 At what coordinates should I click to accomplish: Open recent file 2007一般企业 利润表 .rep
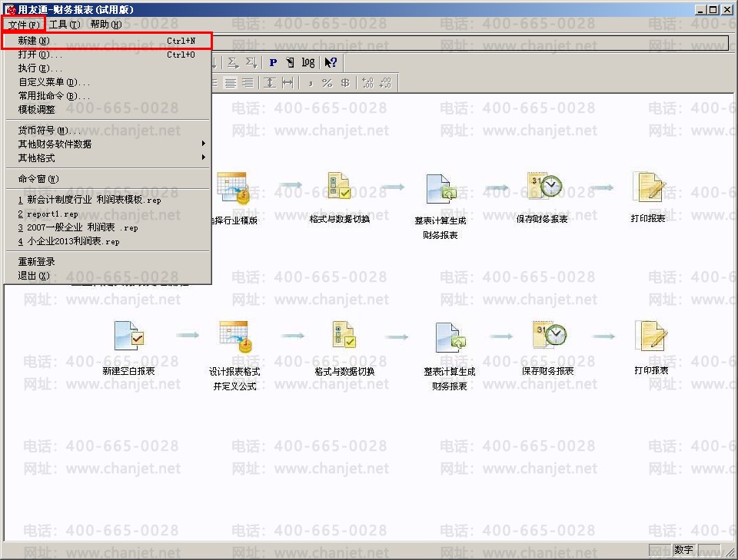pyautogui.click(x=108, y=227)
